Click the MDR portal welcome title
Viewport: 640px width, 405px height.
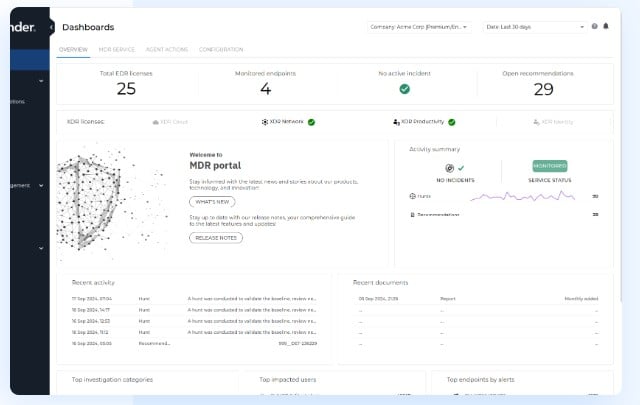tap(215, 165)
